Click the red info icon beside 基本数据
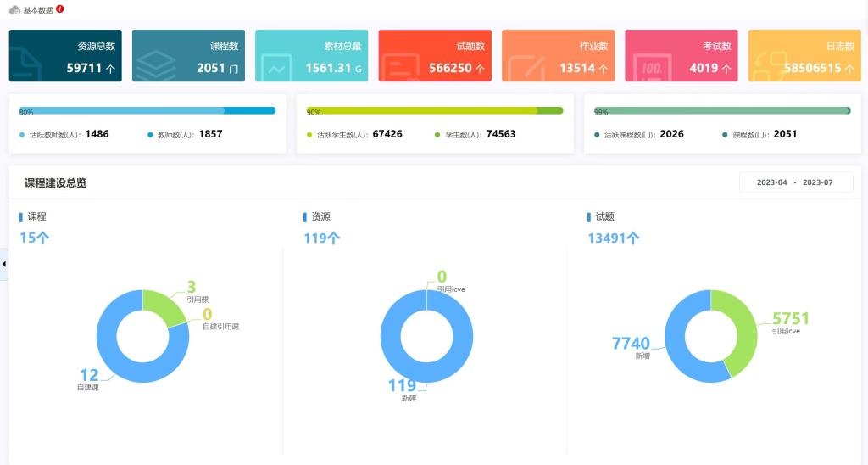This screenshot has height=465, width=868. (x=60, y=8)
